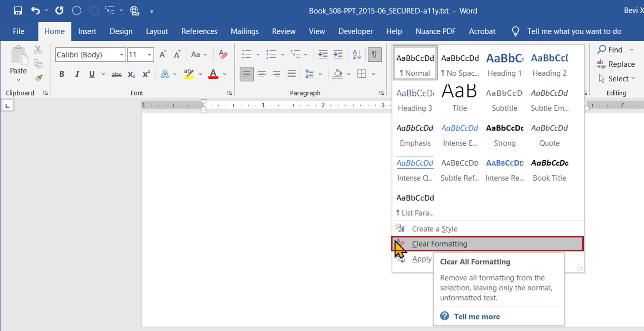Click the Grow Font icon

[163, 54]
